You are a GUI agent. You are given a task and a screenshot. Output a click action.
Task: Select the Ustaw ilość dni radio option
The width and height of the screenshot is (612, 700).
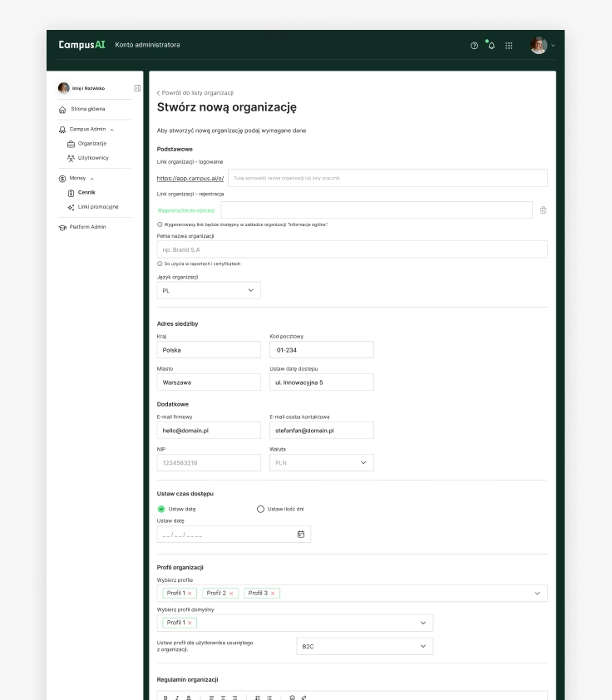click(x=260, y=509)
